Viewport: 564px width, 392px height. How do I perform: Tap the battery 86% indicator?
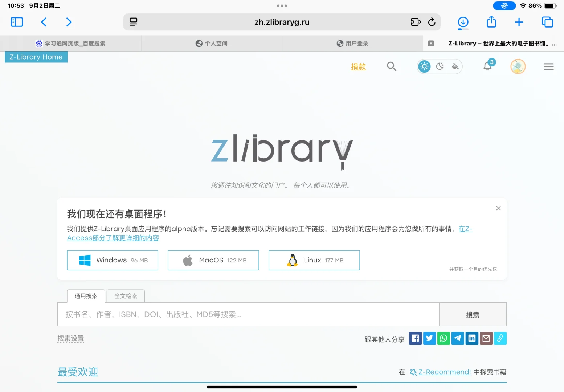click(542, 6)
